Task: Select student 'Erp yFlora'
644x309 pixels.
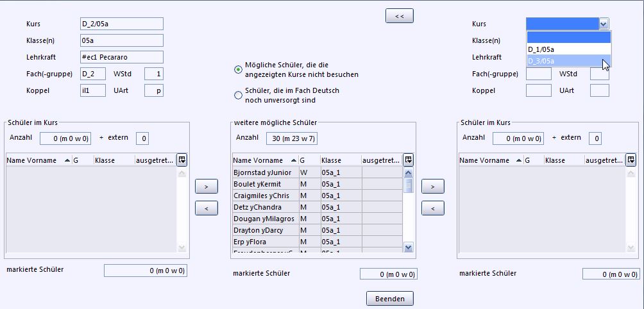Action: 266,242
